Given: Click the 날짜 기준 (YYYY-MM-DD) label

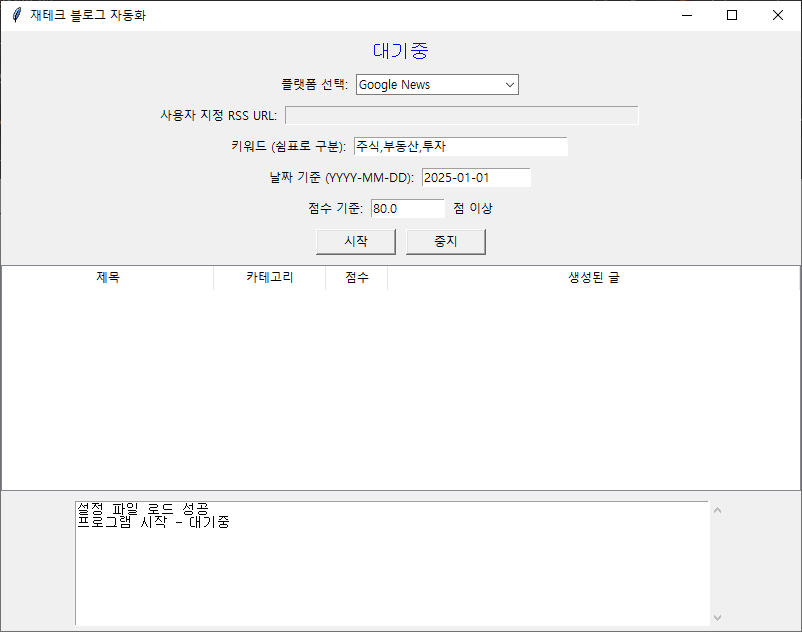Looking at the screenshot, I should pyautogui.click(x=342, y=177).
